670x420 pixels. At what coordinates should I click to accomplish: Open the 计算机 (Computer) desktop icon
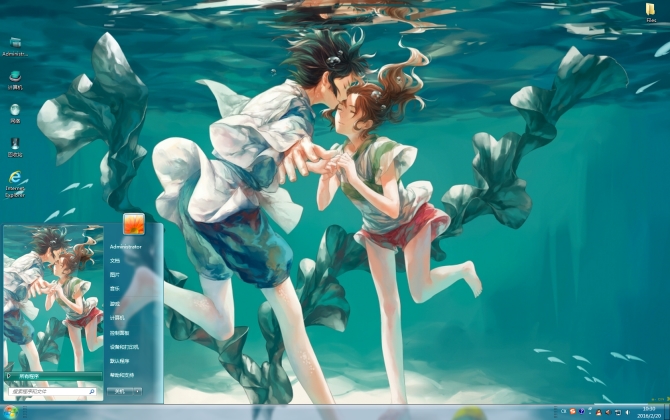click(x=15, y=80)
